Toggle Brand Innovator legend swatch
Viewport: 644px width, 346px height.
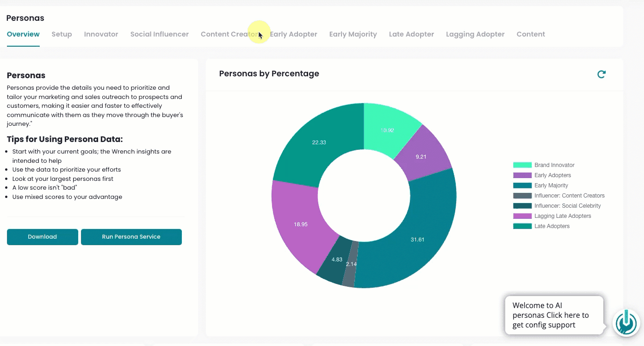tap(522, 165)
